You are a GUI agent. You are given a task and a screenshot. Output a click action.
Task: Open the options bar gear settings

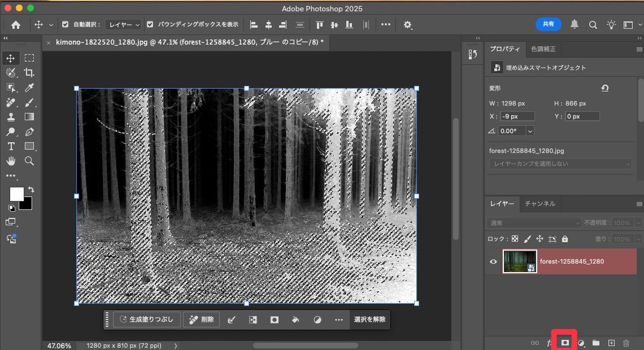(x=407, y=25)
